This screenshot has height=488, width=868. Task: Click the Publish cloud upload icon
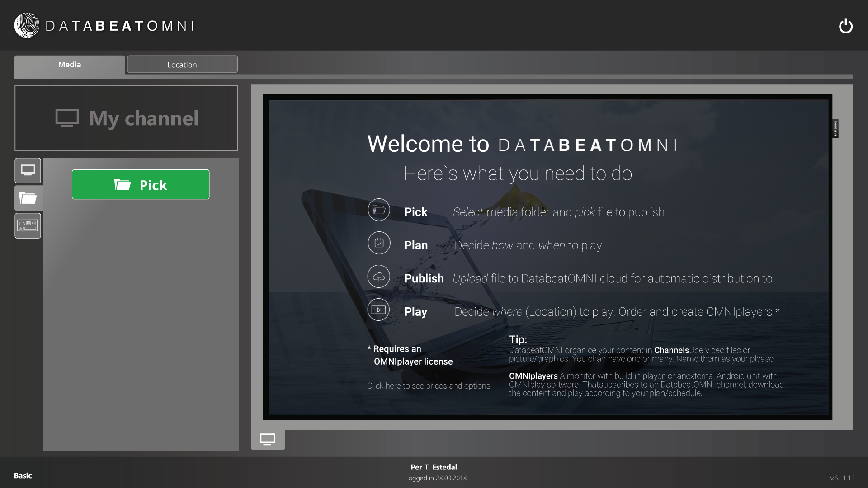click(x=379, y=277)
